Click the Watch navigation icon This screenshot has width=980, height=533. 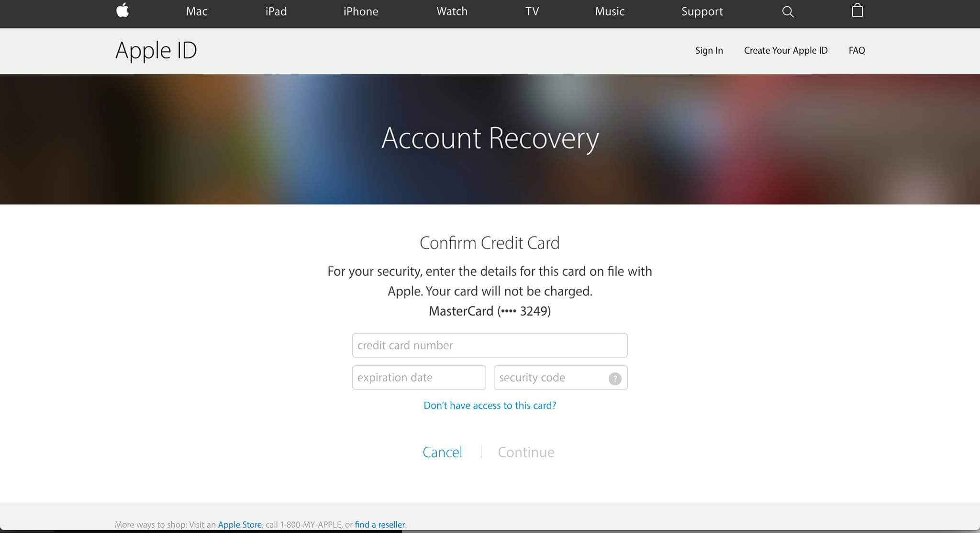(x=452, y=11)
